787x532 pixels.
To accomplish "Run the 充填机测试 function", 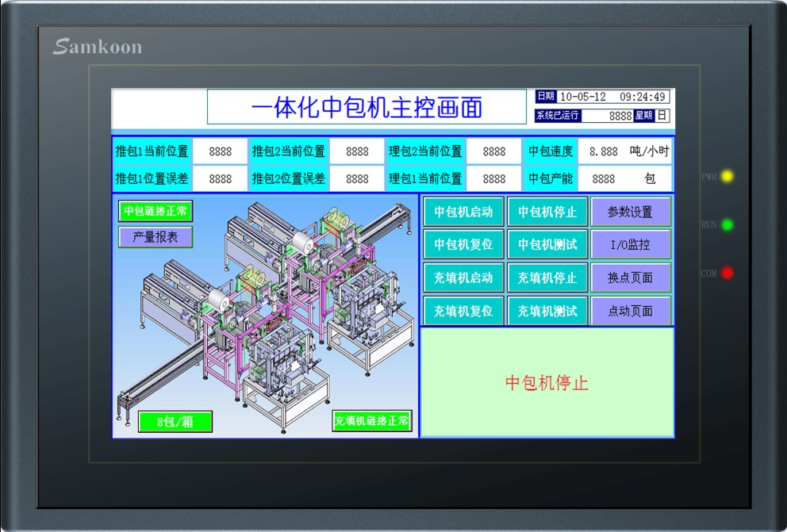I will coord(547,311).
